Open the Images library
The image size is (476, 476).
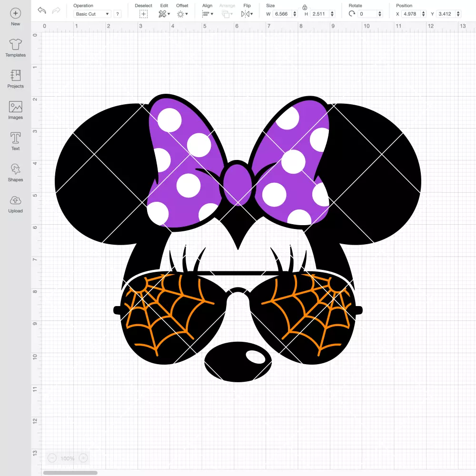point(16,110)
